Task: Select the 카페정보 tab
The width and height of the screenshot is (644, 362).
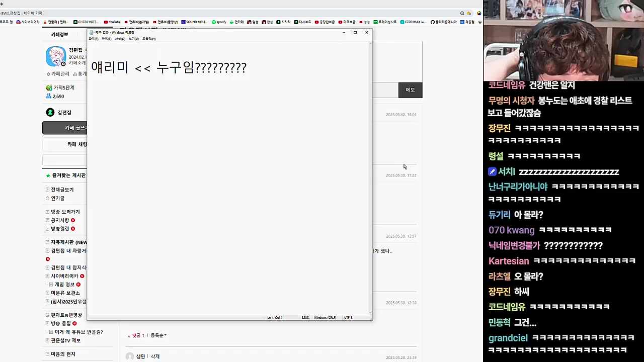Action: (x=59, y=34)
